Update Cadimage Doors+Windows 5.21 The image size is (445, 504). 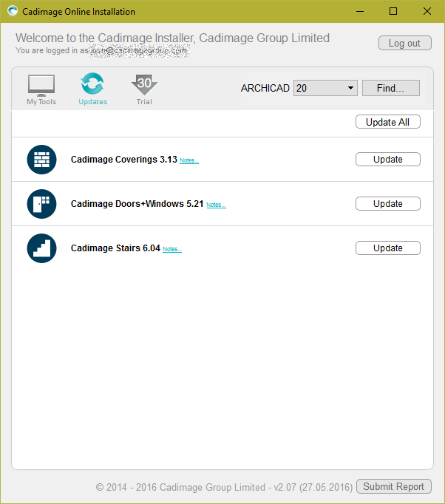387,204
